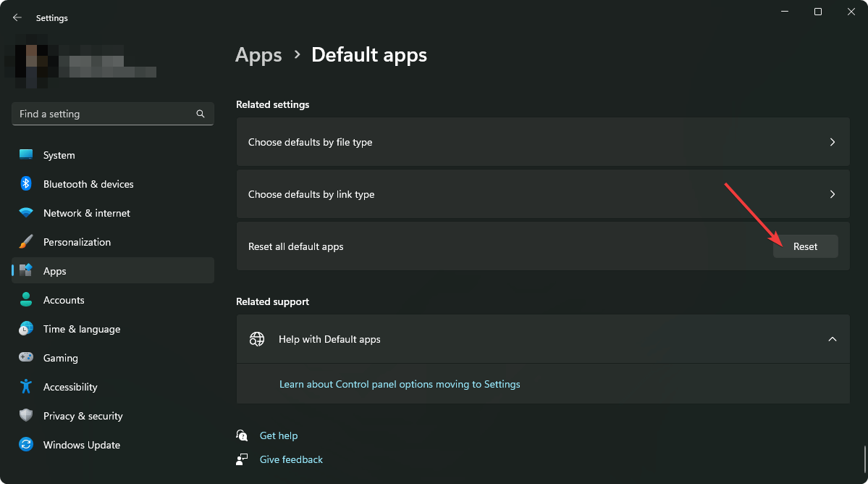Open the Control panel options moving link
Image resolution: width=868 pixels, height=484 pixels.
point(400,384)
